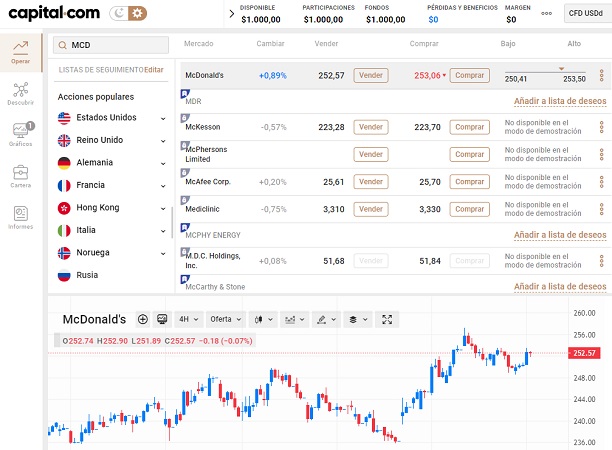Expand the account summary arrow
This screenshot has height=450, width=612.
click(x=231, y=14)
